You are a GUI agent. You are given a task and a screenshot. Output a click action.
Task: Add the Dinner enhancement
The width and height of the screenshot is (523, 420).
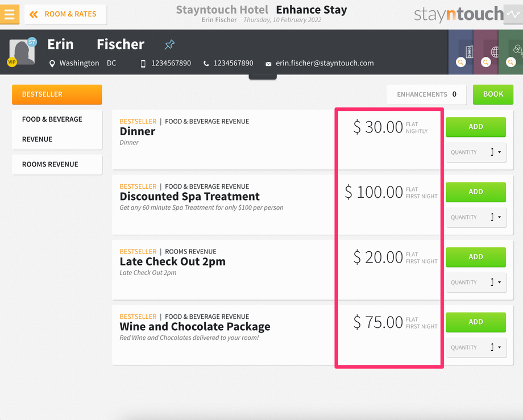(476, 127)
